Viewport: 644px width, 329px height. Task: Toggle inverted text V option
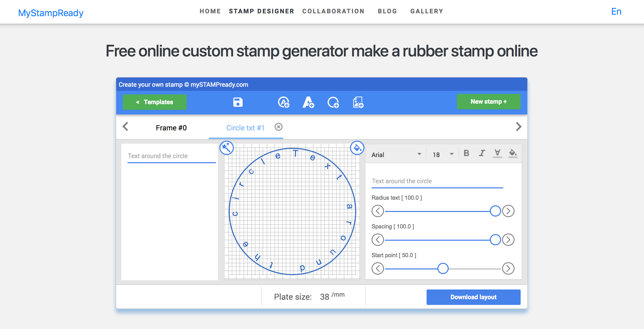pos(497,153)
